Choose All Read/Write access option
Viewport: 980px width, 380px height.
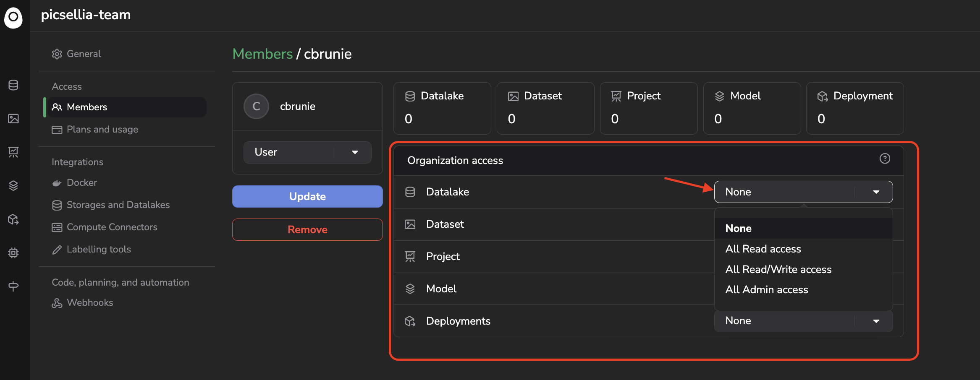point(778,269)
